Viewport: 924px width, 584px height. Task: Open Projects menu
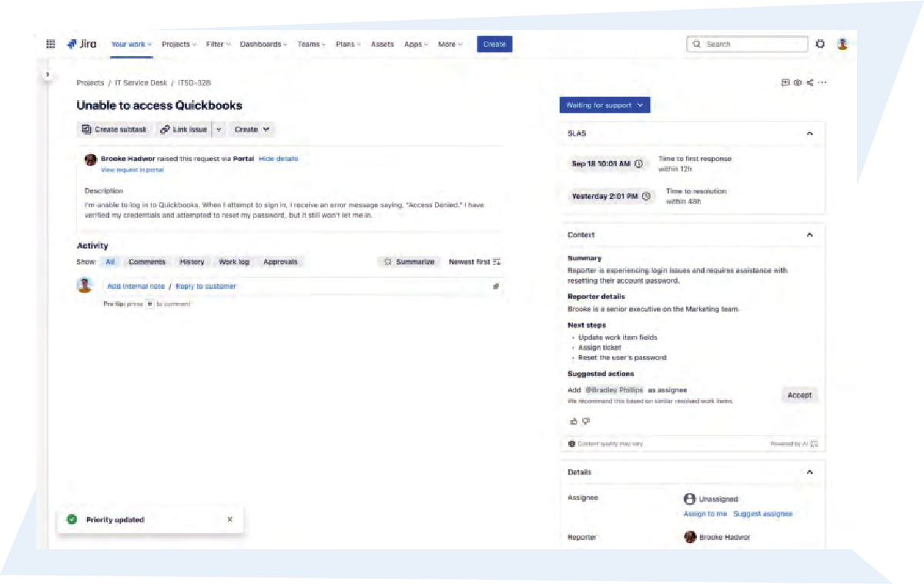179,45
